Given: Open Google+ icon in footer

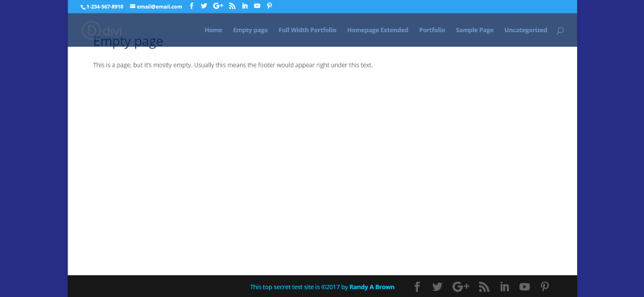Looking at the screenshot, I should pos(460,287).
